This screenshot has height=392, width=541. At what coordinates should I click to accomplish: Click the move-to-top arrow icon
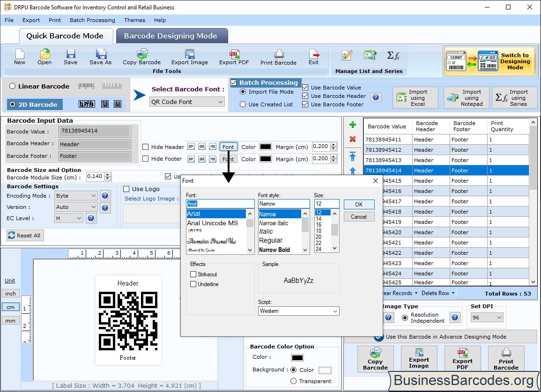coord(353,156)
